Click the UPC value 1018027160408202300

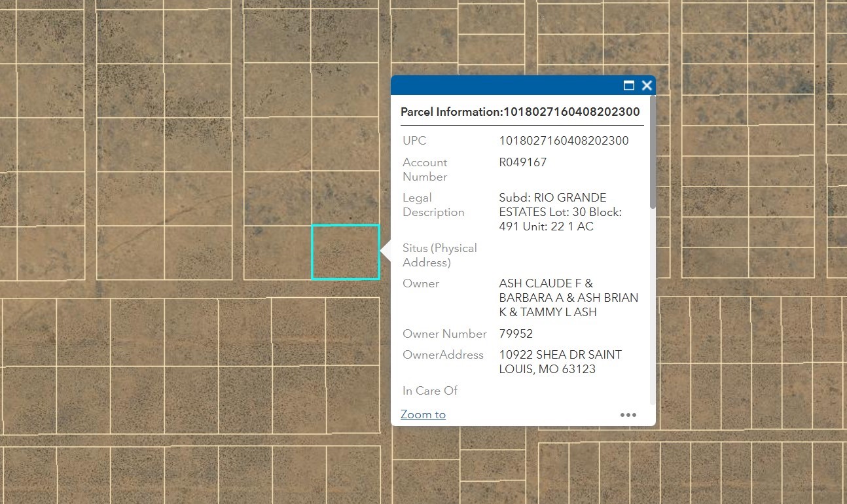coord(564,141)
